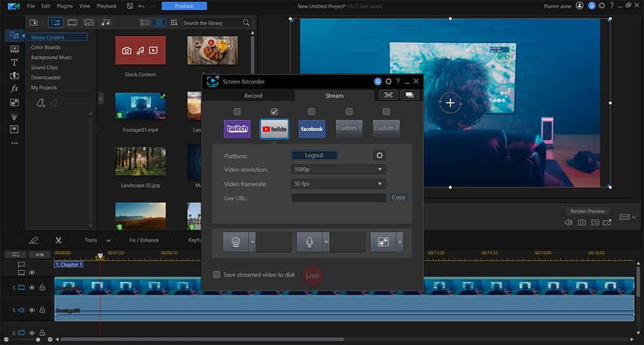Screen dimensions: 644x345
Task: Switch to the Record tab
Action: (x=253, y=96)
